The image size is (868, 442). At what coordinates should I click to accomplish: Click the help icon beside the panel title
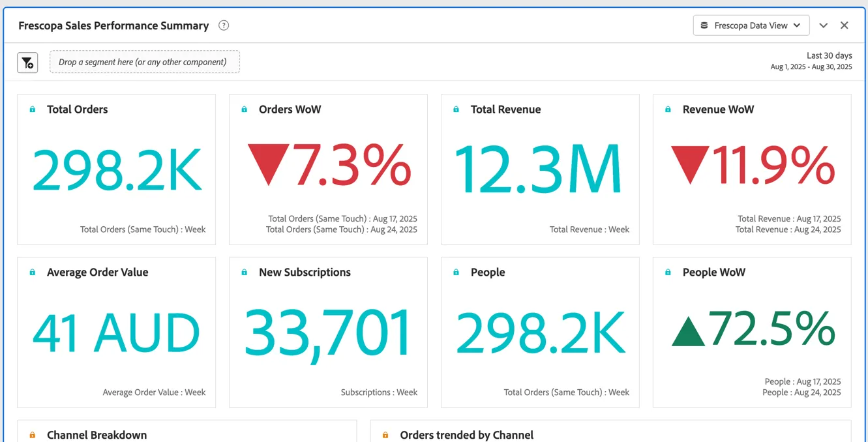[x=224, y=25]
